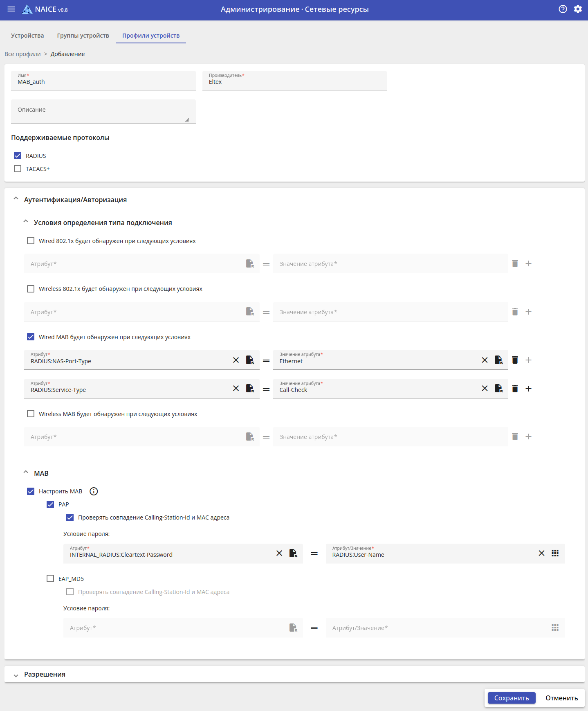
Task: Open the Группы устройств tab
Action: tap(83, 36)
